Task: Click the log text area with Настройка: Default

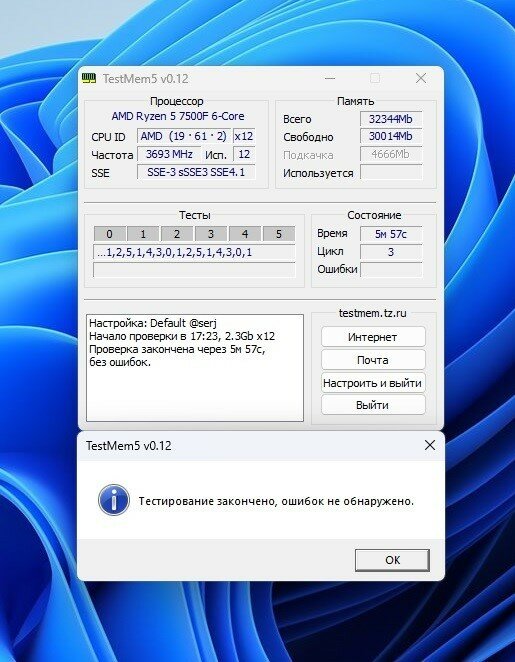Action: point(195,368)
